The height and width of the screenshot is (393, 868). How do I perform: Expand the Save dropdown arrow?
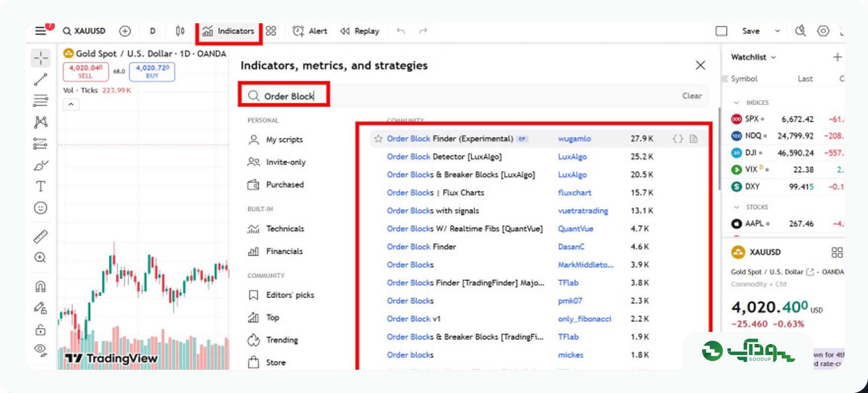(777, 31)
